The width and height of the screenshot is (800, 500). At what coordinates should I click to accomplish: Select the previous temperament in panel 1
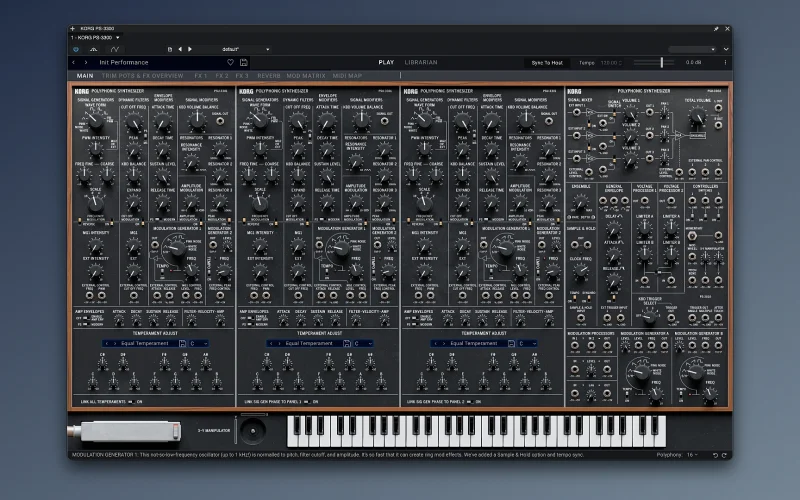pos(106,343)
